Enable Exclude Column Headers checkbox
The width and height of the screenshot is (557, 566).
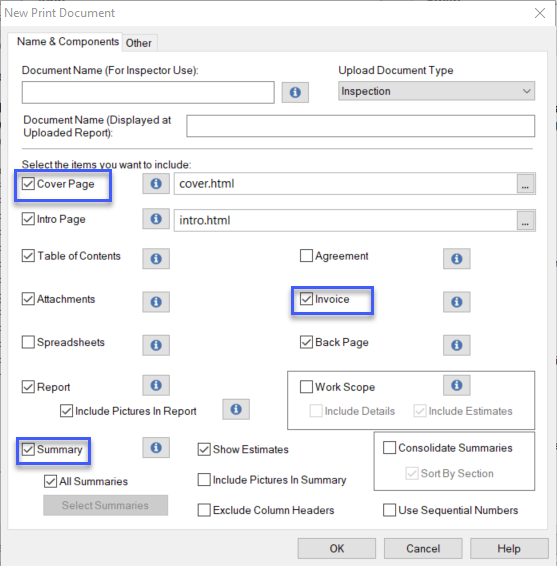204,510
